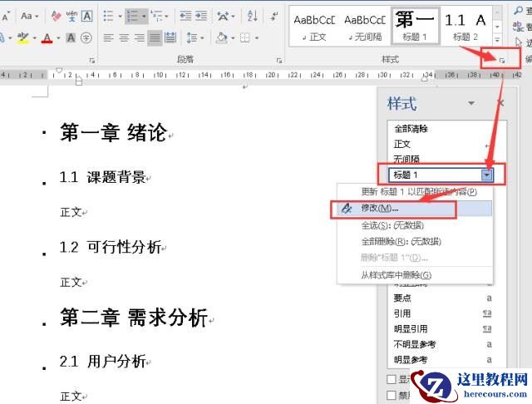Open the Multilevel List dropdown arrow
The height and width of the screenshot is (404, 532).
click(166, 16)
